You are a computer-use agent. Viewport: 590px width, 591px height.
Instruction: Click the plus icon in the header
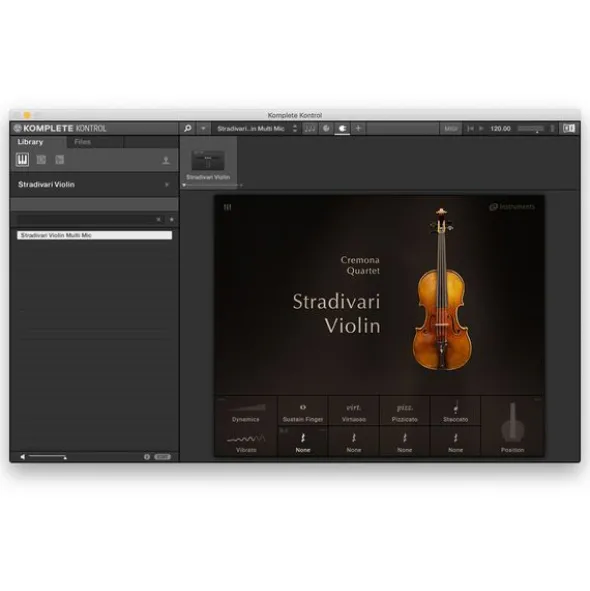358,129
